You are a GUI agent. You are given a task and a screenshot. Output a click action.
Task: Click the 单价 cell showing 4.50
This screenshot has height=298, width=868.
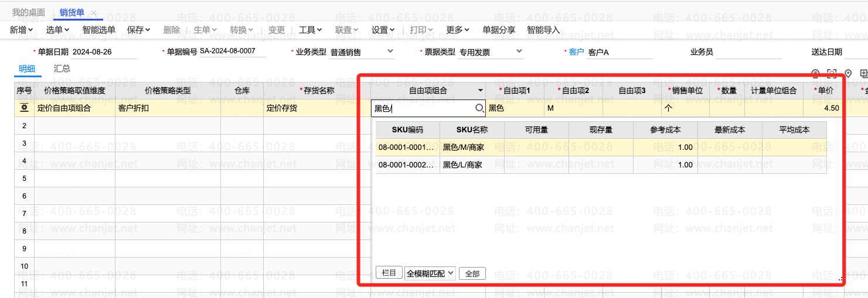(823, 108)
